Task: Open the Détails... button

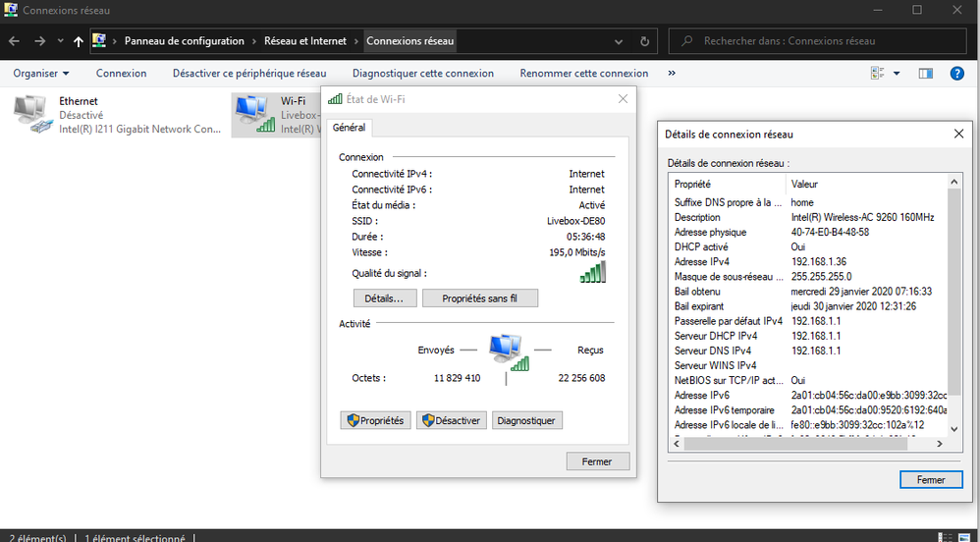Action: click(x=385, y=298)
